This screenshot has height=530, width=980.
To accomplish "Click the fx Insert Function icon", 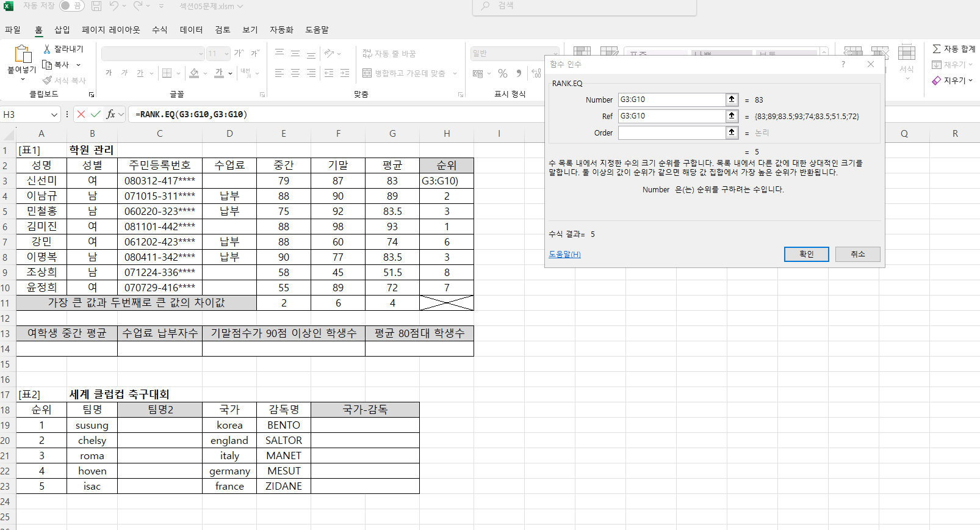I will pyautogui.click(x=110, y=114).
